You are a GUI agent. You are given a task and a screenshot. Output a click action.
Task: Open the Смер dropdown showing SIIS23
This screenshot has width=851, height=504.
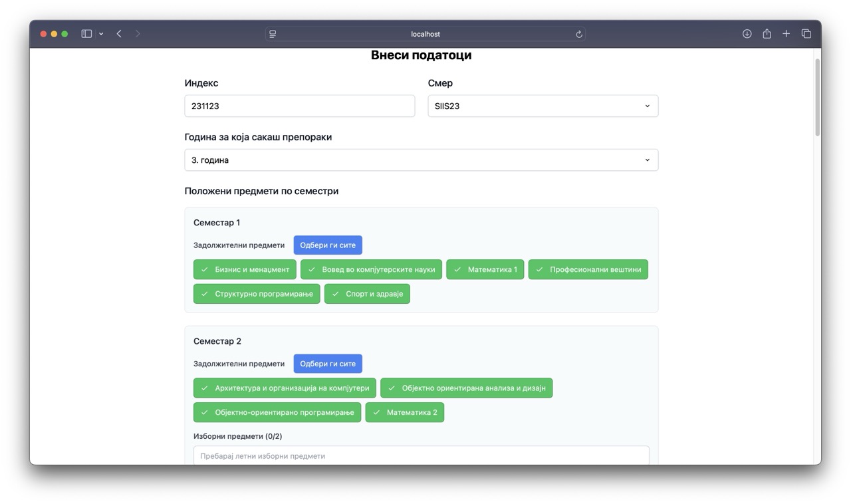coord(543,106)
